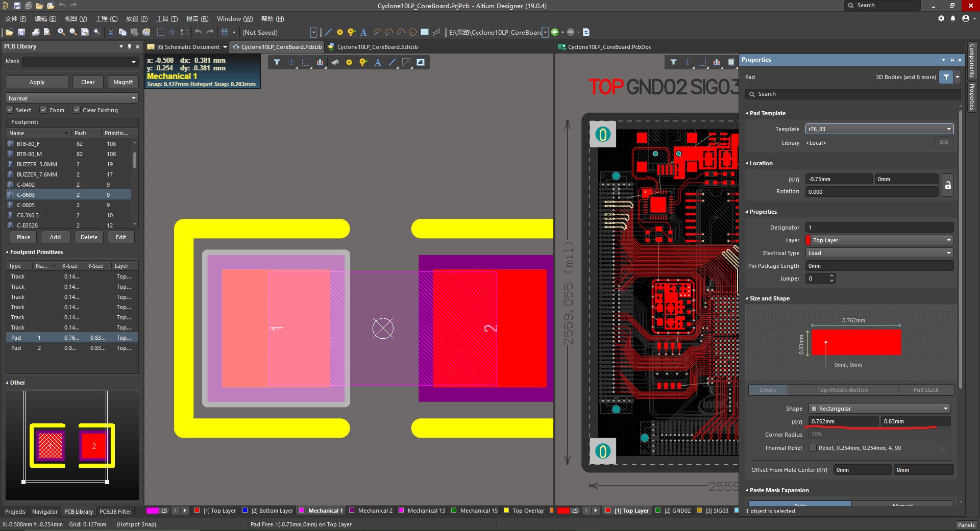Open the Window (W) menu
The image size is (980, 531).
click(x=234, y=19)
